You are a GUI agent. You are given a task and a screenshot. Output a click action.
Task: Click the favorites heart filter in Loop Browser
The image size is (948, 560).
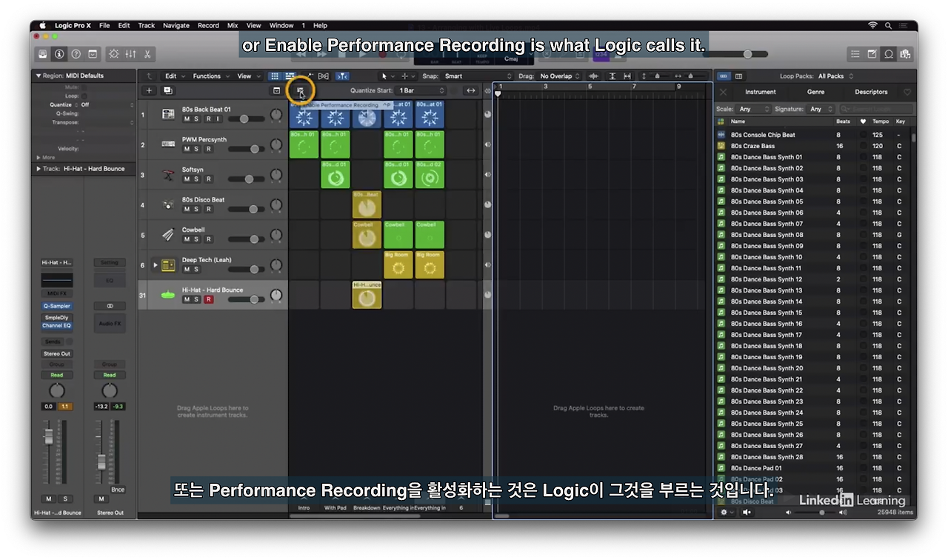(907, 92)
